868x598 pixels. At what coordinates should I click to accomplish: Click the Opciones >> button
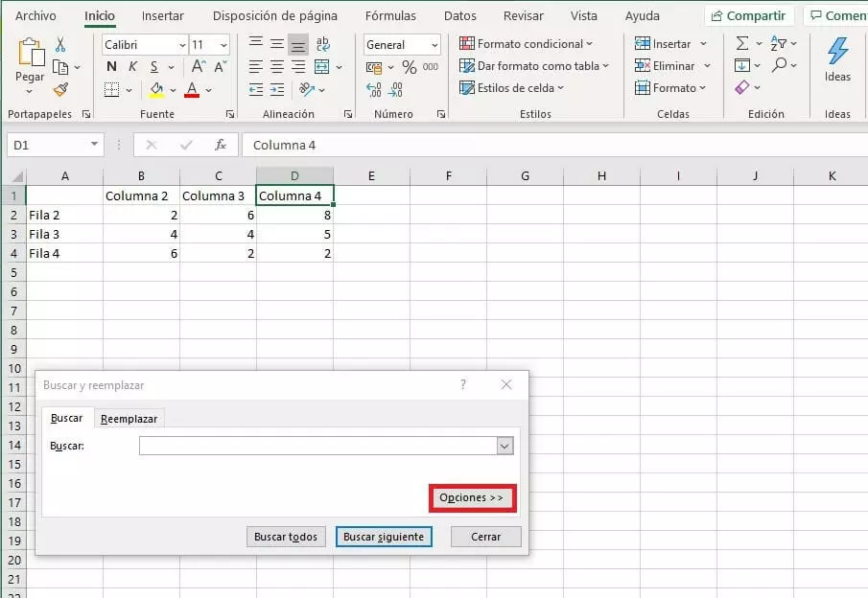pos(471,497)
